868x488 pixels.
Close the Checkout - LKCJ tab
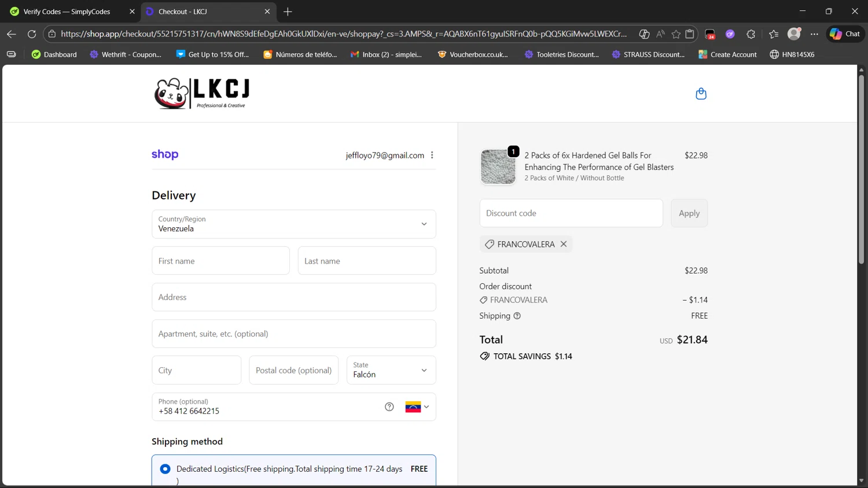[267, 12]
